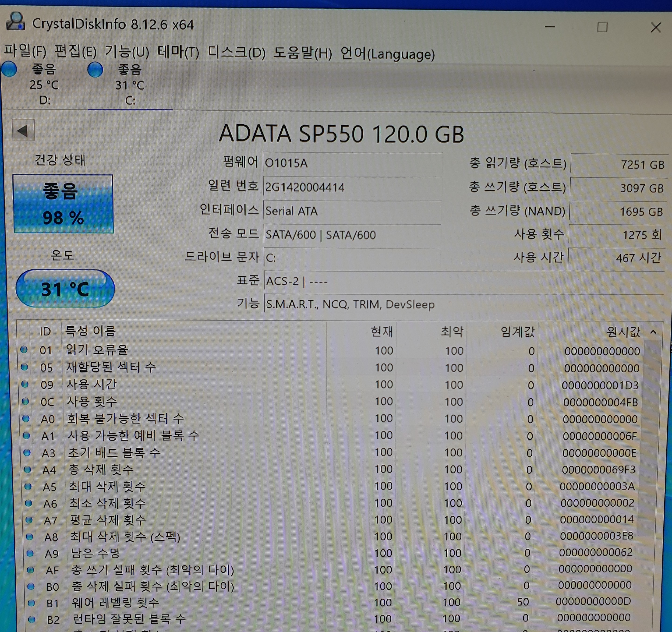Click status dot of A9 남은 수명
This screenshot has height=632, width=672.
pos(30,553)
